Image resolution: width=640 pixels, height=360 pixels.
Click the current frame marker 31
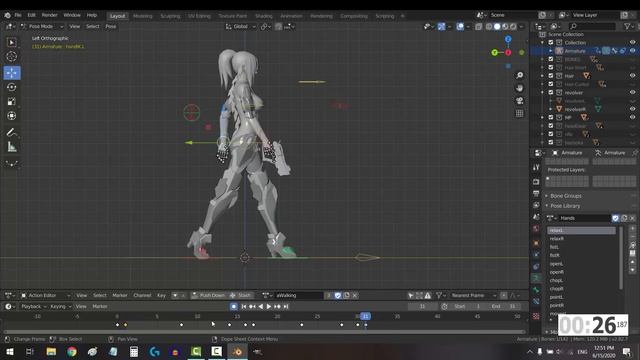click(x=365, y=316)
